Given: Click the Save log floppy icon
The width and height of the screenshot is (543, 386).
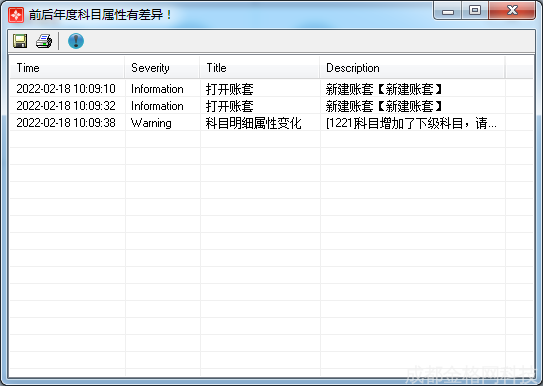Looking at the screenshot, I should click(20, 41).
